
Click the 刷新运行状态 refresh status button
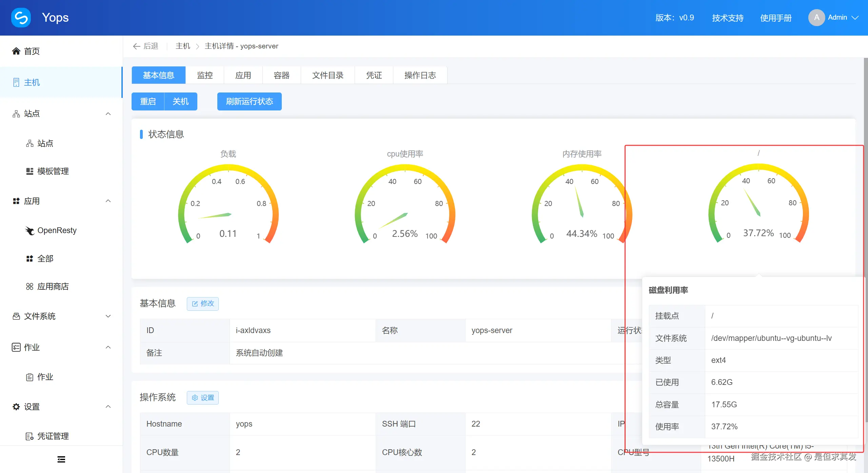click(249, 101)
